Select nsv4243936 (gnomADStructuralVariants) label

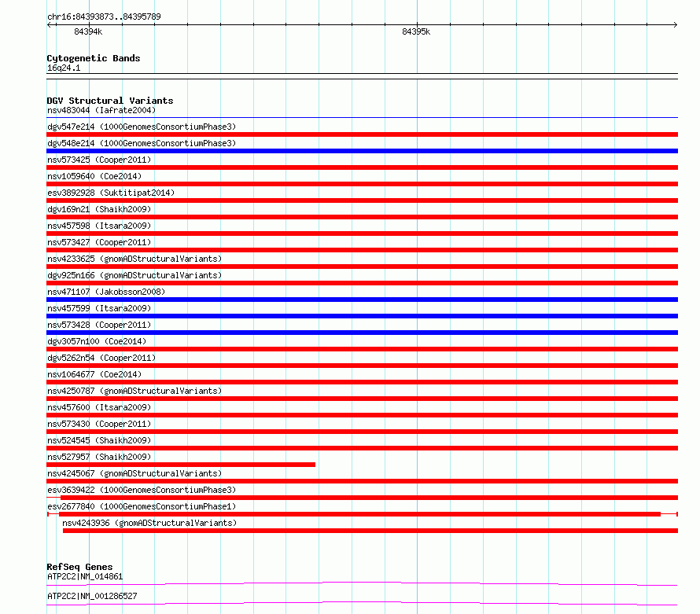point(149,523)
